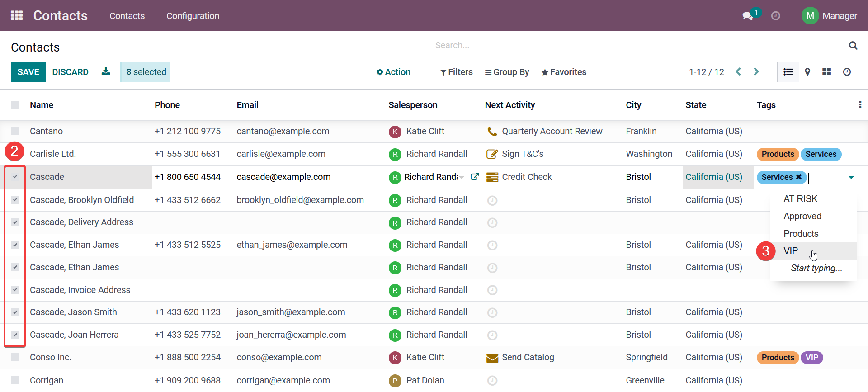This screenshot has height=392, width=868.
Task: Switch to map view
Action: (x=807, y=72)
